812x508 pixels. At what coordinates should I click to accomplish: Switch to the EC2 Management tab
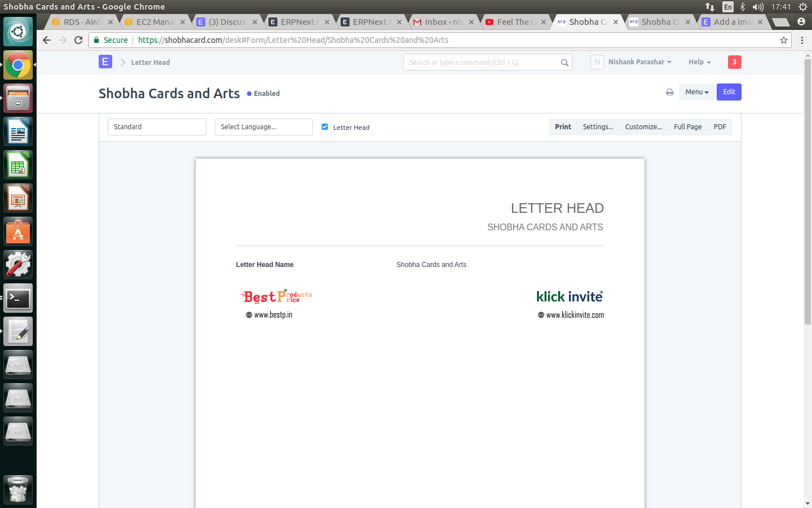click(x=155, y=22)
